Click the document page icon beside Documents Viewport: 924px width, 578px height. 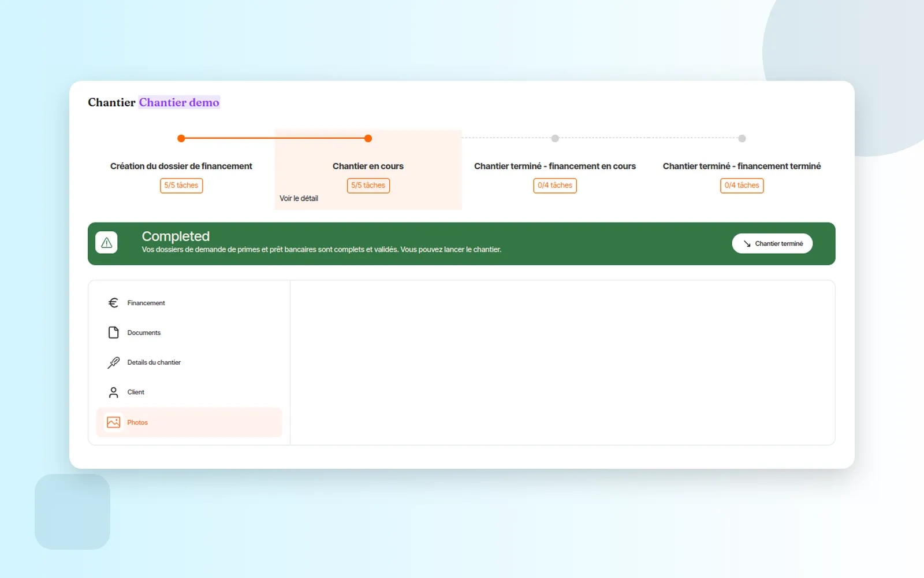tap(113, 332)
